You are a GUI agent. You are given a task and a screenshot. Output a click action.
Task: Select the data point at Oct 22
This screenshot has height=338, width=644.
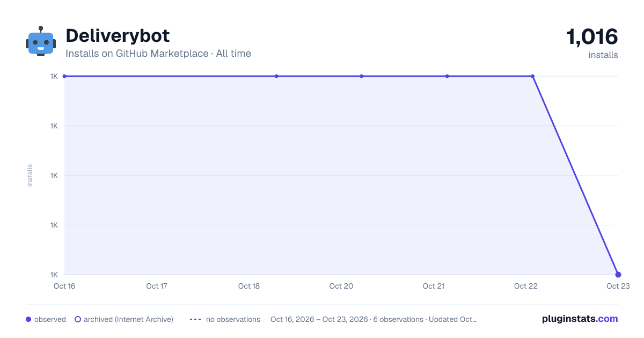point(532,76)
